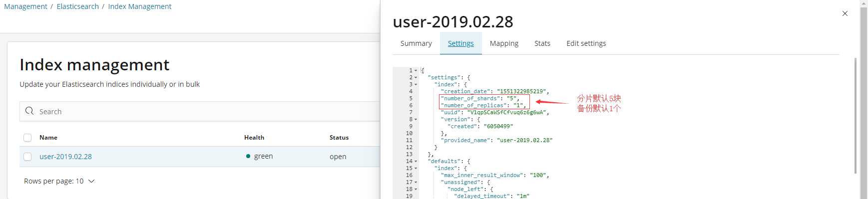Image resolution: width=868 pixels, height=199 pixels.
Task: Select the Settings tab
Action: 460,43
